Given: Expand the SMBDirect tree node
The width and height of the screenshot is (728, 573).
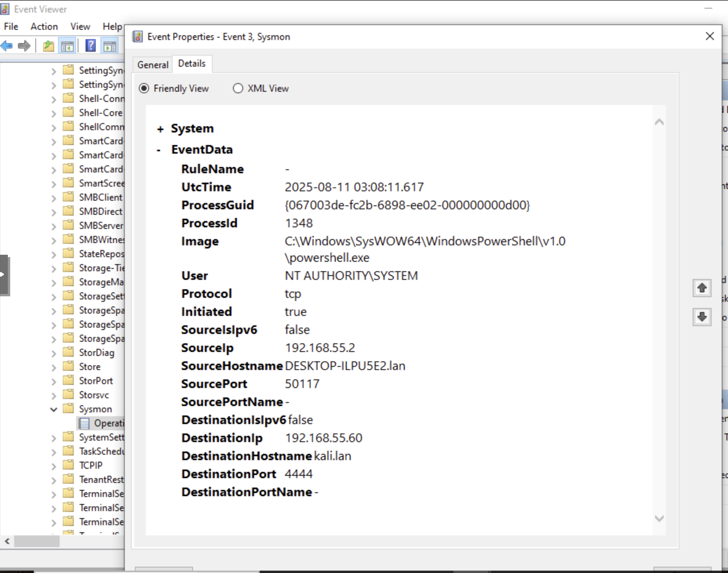Looking at the screenshot, I should pos(54,212).
